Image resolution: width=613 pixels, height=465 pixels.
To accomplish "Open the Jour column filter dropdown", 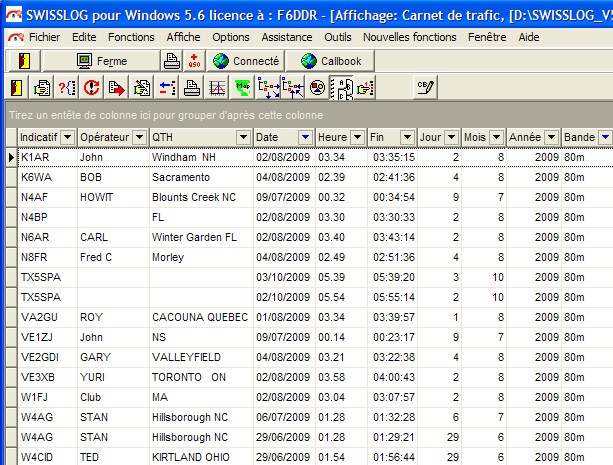I will [451, 137].
